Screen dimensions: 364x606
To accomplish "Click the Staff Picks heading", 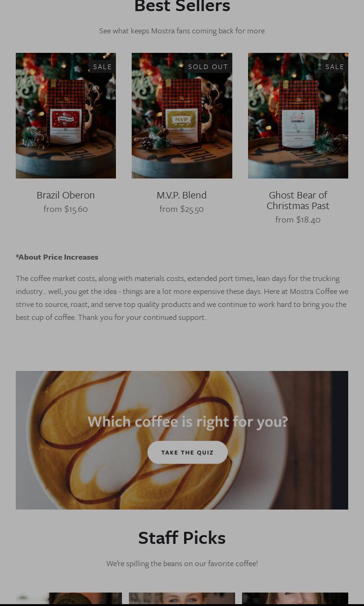I will pyautogui.click(x=182, y=538).
